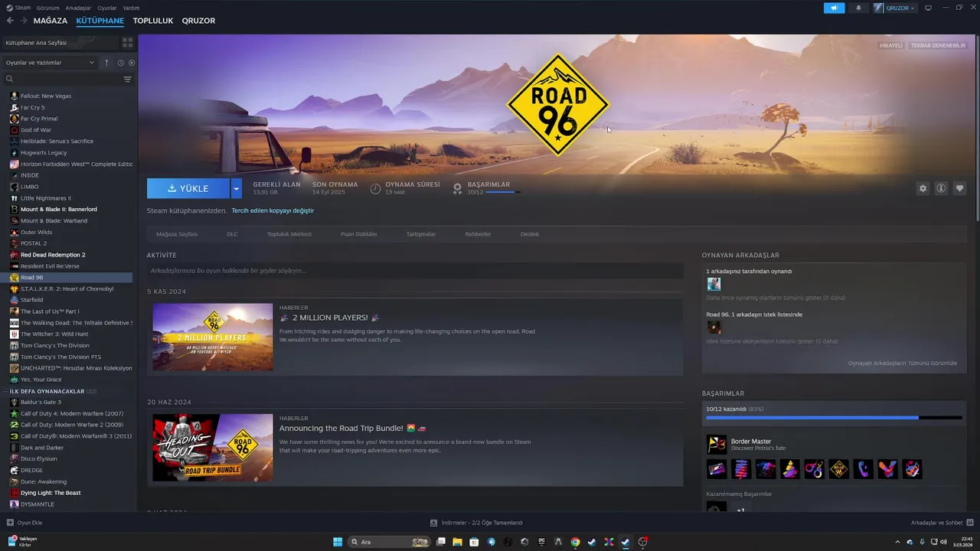
Task: Select Disco Elysium in library
Action: click(x=39, y=458)
